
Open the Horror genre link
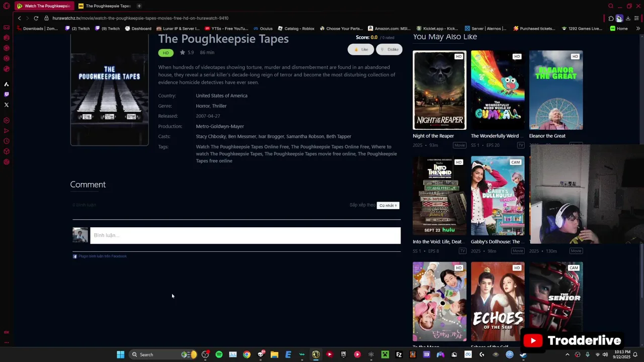pyautogui.click(x=202, y=106)
